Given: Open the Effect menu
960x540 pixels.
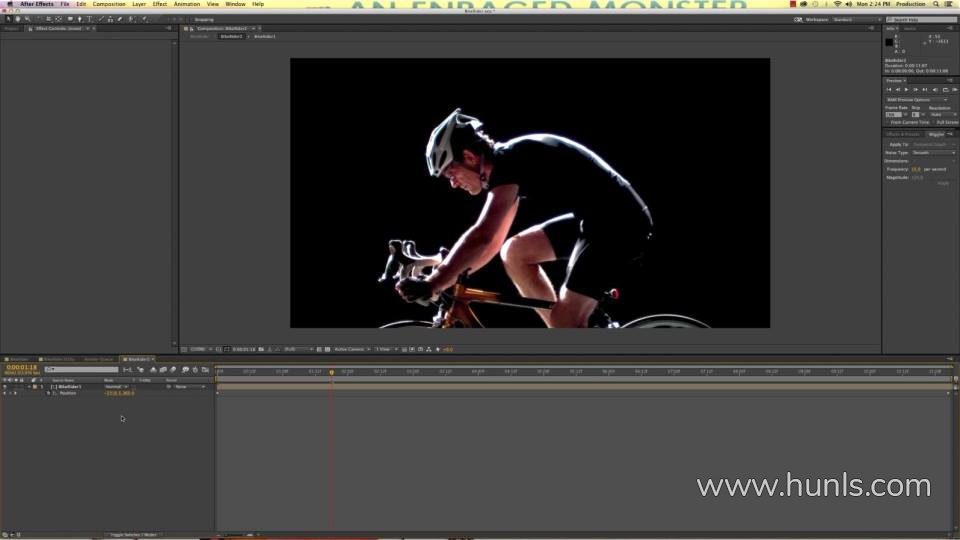Looking at the screenshot, I should pyautogui.click(x=160, y=4).
